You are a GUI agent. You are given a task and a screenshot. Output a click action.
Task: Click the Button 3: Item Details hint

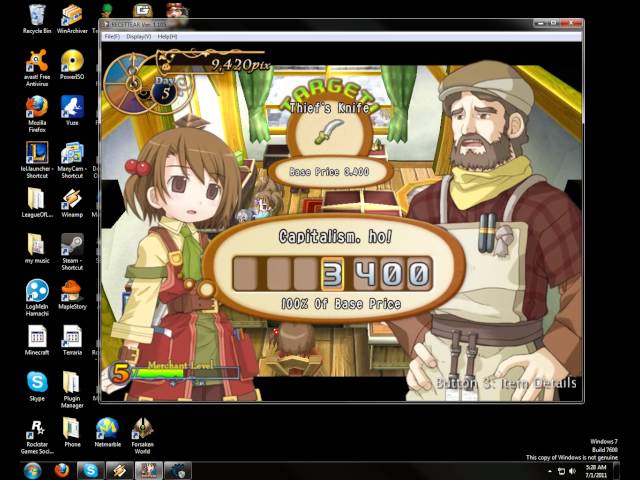click(506, 383)
